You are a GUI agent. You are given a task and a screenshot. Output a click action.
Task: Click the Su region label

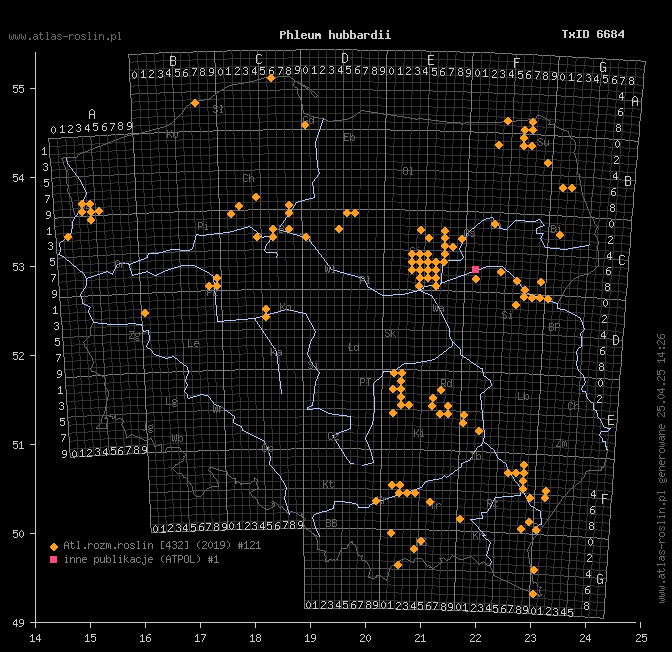click(x=543, y=142)
